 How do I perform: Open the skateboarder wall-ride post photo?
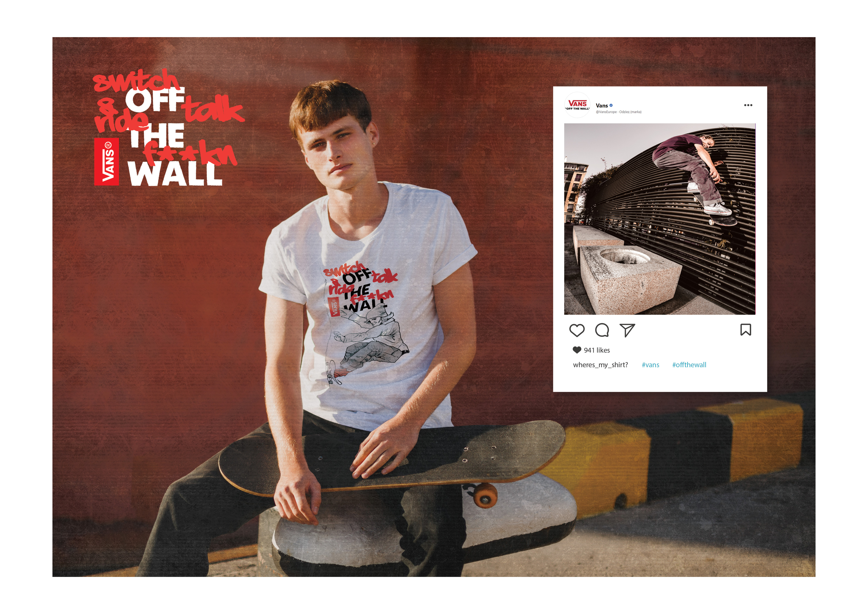click(x=660, y=219)
